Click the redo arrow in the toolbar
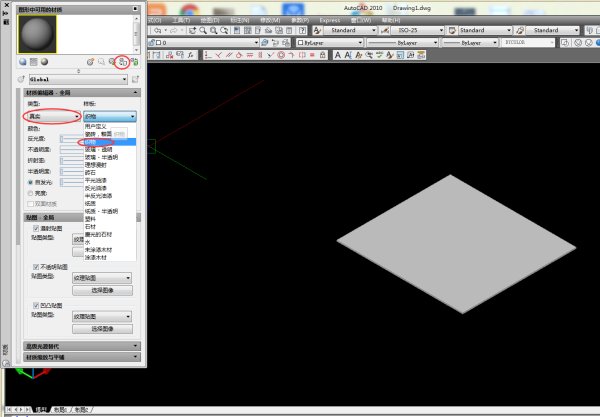This screenshot has width=600, height=417. (x=174, y=30)
